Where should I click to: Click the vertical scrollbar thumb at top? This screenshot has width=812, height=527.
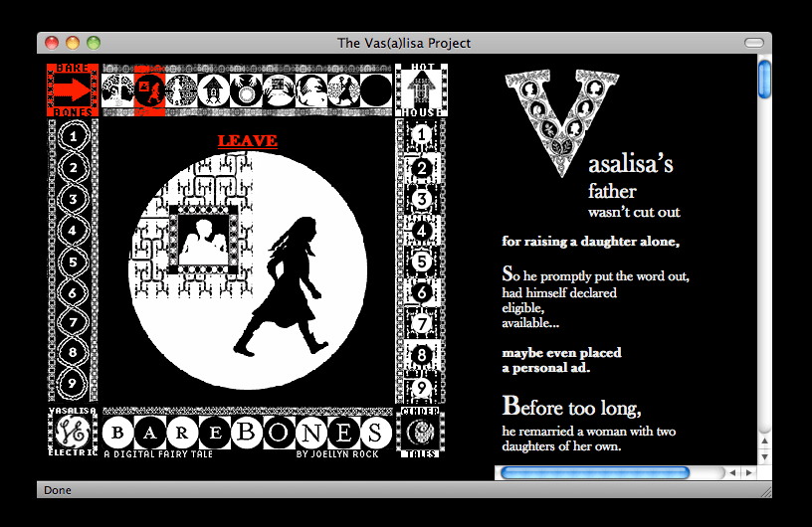coord(764,80)
